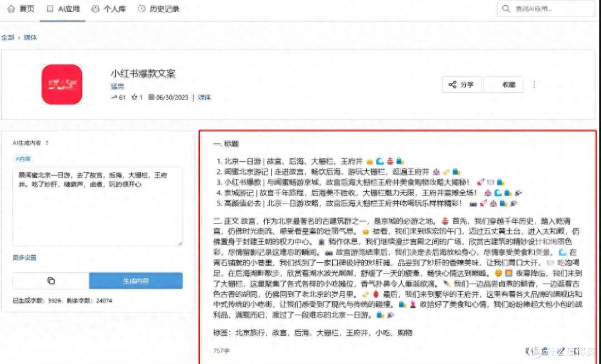This screenshot has width=601, height=364.
Task: Click the 个人库 library icon
Action: tap(95, 8)
